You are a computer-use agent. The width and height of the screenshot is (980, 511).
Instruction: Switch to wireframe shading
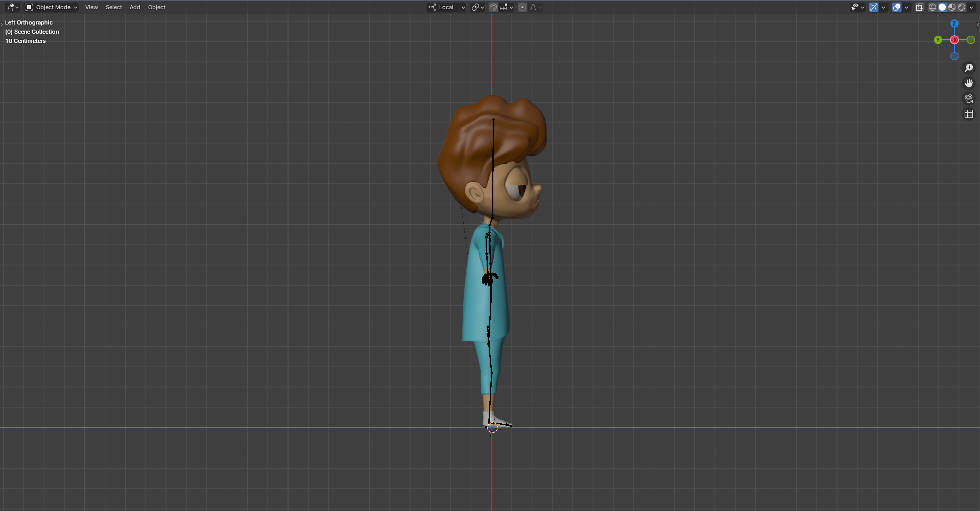tap(933, 7)
